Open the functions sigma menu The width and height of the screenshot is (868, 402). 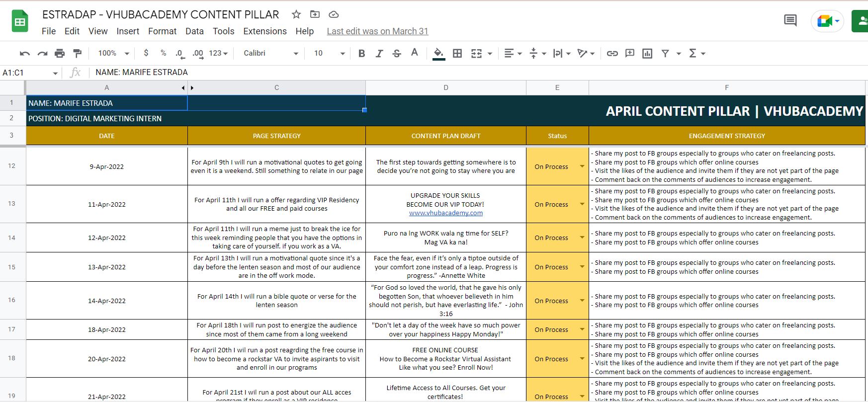pos(697,53)
